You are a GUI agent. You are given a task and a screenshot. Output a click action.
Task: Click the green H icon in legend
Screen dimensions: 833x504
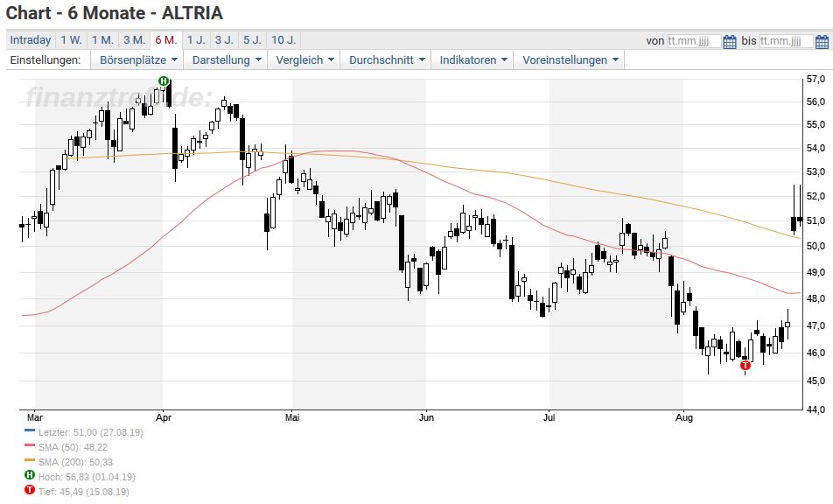point(30,475)
